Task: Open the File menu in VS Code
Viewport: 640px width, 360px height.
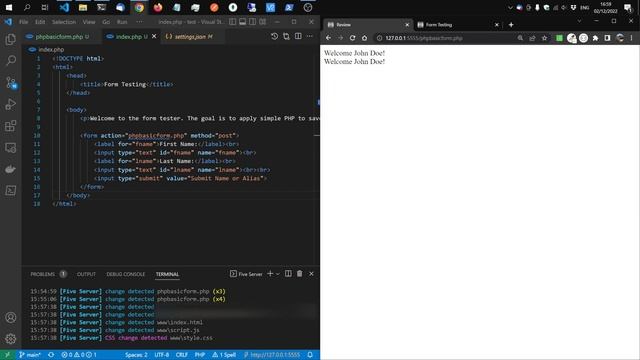Action: click(24, 22)
